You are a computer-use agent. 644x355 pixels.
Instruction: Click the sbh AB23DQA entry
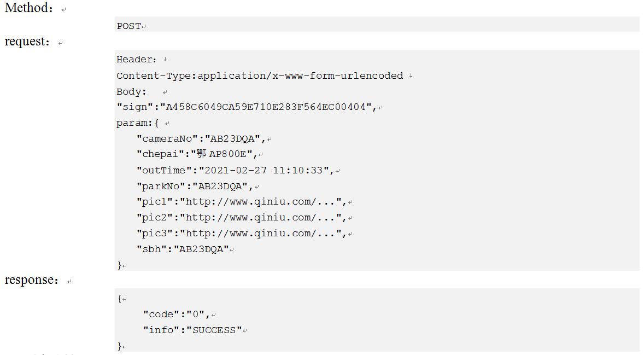(183, 249)
